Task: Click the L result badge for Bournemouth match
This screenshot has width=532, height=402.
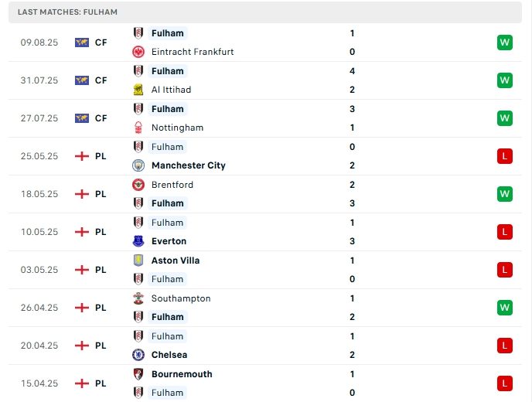Action: pos(505,383)
